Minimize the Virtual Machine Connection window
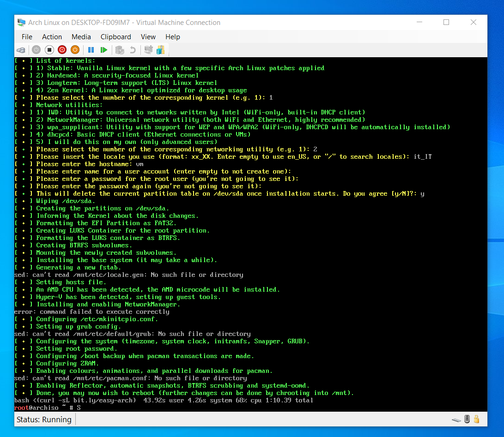Viewport: 504px width, 437px height. click(419, 22)
